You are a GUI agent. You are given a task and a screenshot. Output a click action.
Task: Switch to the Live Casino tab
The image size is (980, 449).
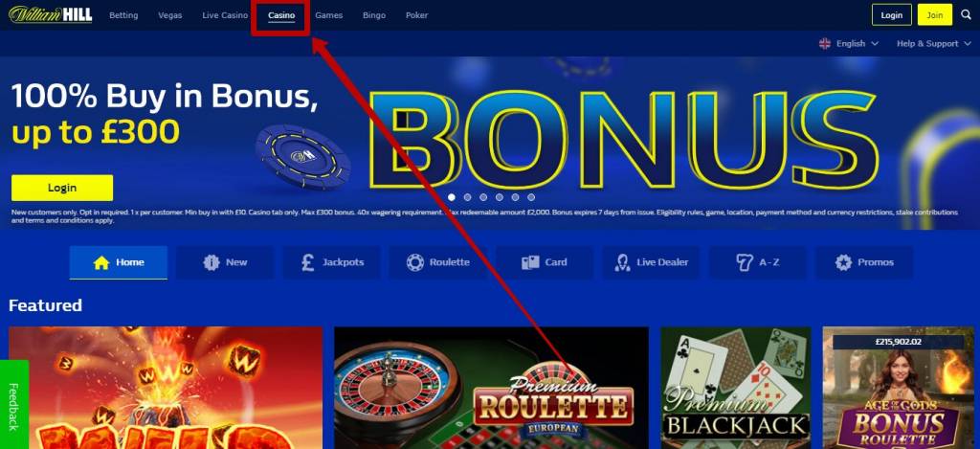[x=225, y=15]
